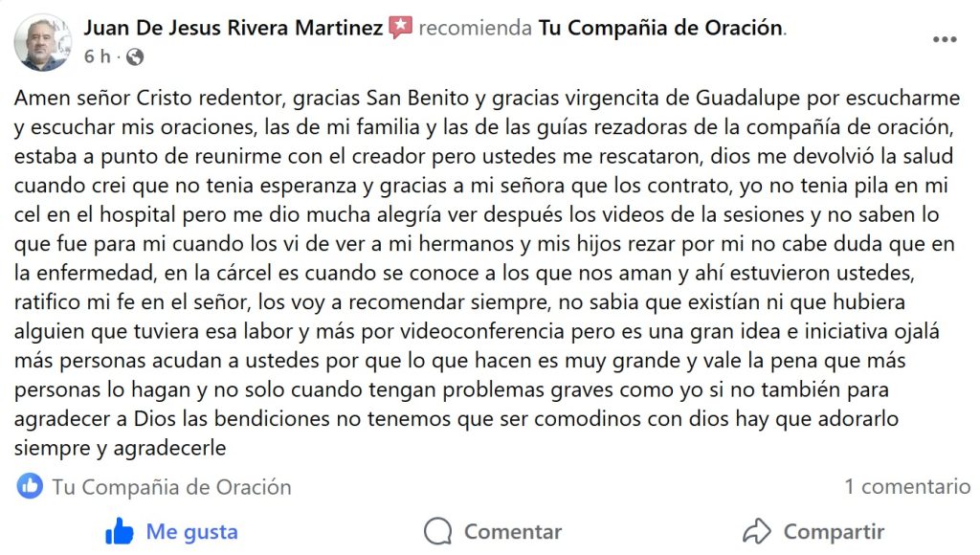Click the red recommendation star badge
This screenshot has height=555, width=980.
point(401,28)
